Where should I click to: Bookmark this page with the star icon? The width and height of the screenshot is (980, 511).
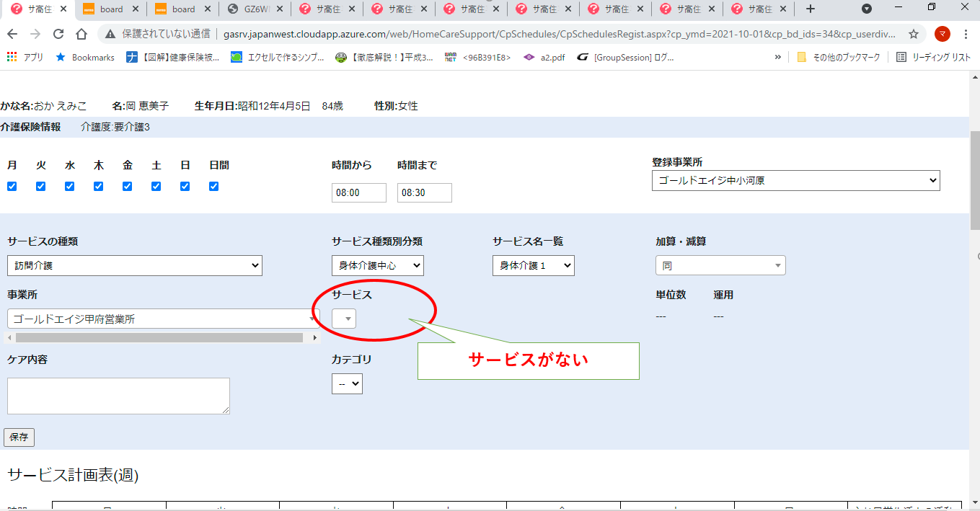[x=913, y=34]
